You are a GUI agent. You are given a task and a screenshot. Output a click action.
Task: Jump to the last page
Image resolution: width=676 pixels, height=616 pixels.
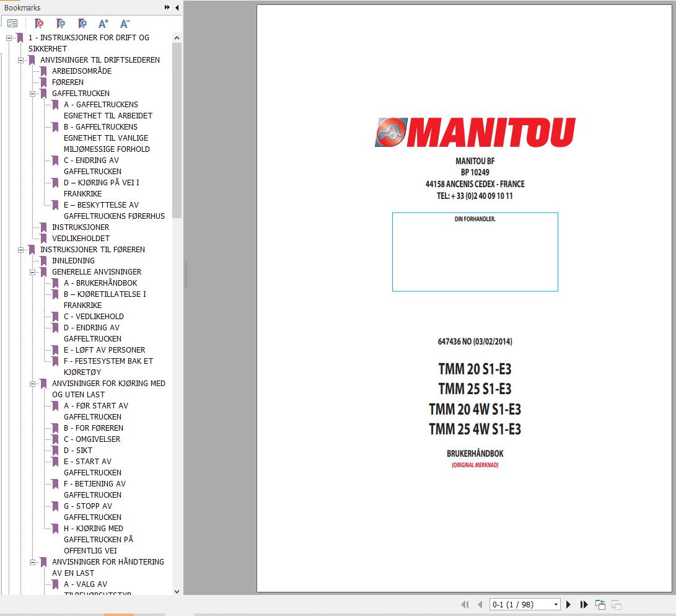tap(584, 605)
